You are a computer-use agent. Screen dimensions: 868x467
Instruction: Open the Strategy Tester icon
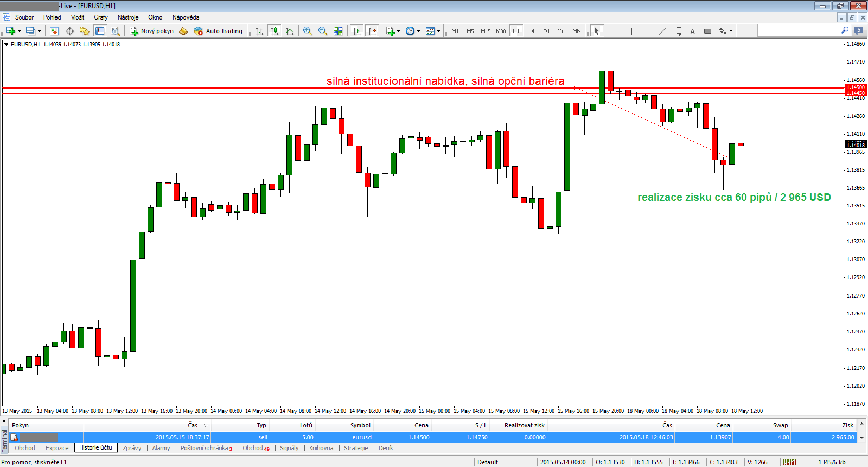tap(115, 31)
